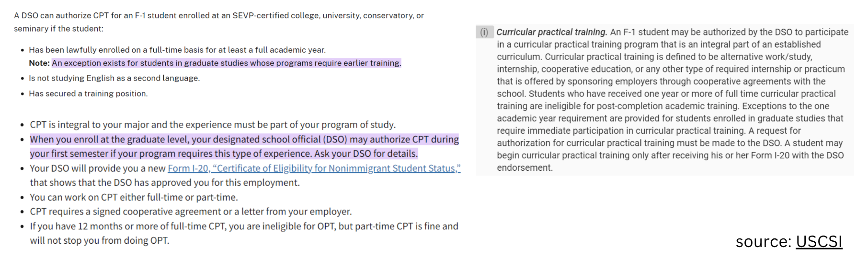Click the italic "Curricular practical training." heading
Image resolution: width=868 pixels, height=260 pixels.
551,32
